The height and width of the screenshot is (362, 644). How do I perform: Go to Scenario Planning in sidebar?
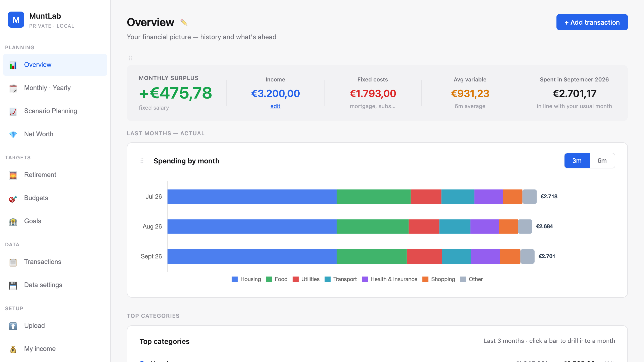pyautogui.click(x=55, y=111)
